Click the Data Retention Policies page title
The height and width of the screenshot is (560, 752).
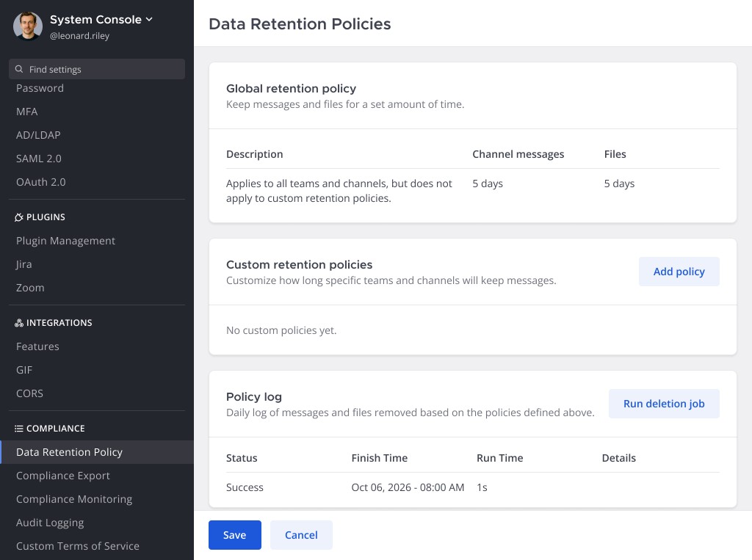(300, 24)
